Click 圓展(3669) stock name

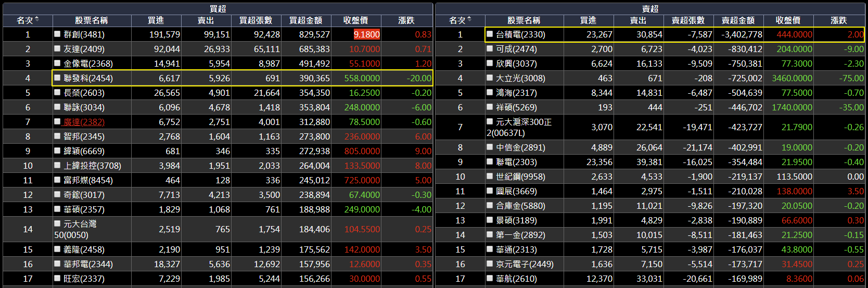pyautogui.click(x=516, y=191)
